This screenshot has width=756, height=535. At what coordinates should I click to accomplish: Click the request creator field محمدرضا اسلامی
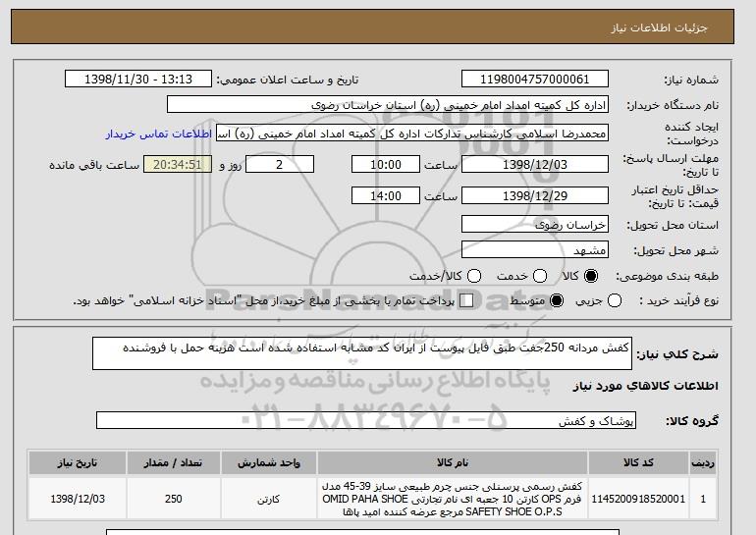coord(412,134)
